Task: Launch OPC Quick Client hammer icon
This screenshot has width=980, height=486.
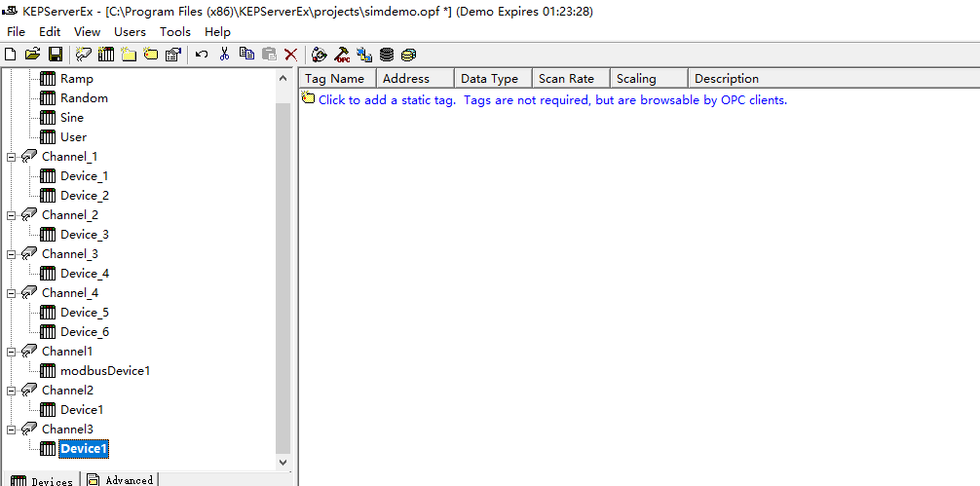Action: tap(342, 55)
